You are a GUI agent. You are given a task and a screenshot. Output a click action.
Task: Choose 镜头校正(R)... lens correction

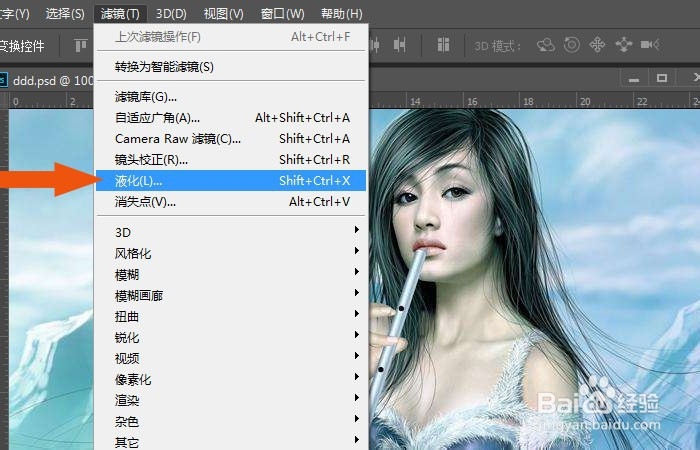click(231, 160)
